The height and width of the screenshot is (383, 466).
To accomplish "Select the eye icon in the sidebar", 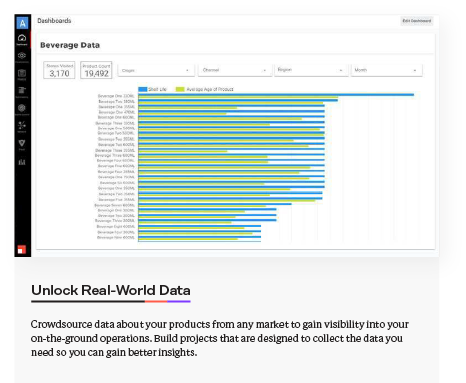I will click(22, 55).
